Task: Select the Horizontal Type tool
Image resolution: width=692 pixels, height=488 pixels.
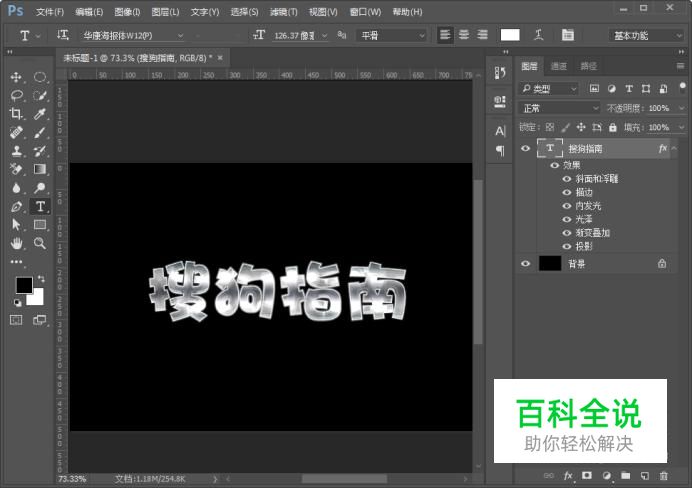Action: click(40, 206)
